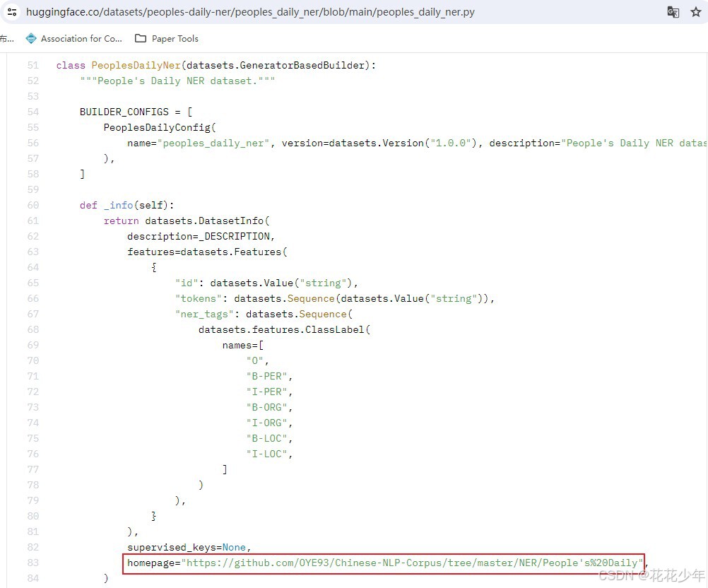The height and width of the screenshot is (588, 708).
Task: Click line number 69 next to names=[
Action: click(x=33, y=345)
